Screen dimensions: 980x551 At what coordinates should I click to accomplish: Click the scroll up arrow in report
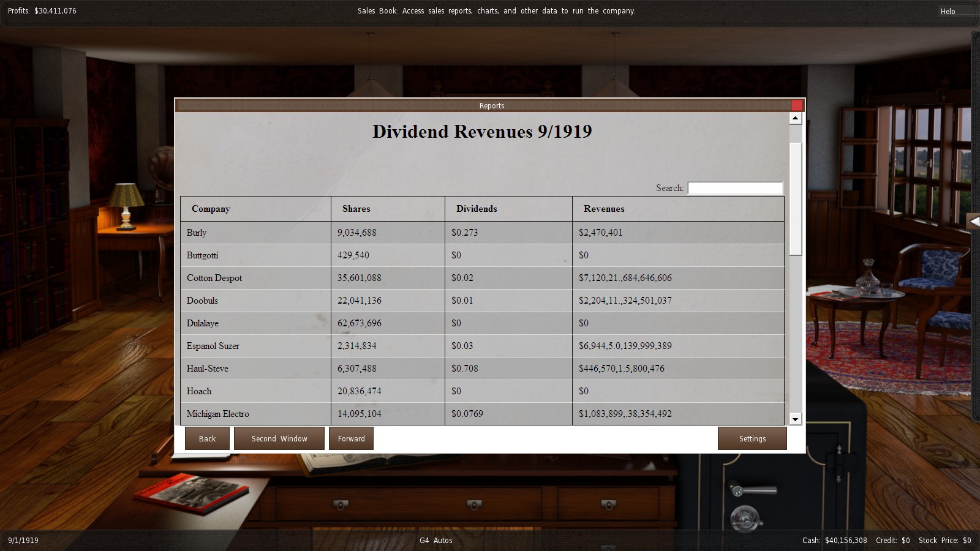[x=795, y=118]
